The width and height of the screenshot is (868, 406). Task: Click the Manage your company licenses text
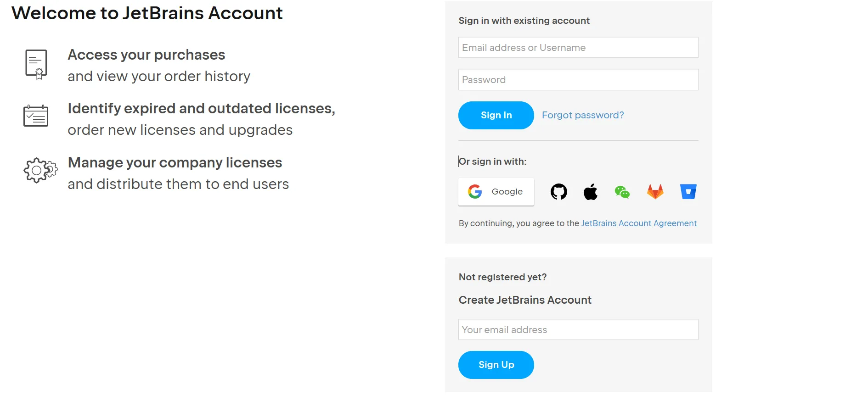click(x=175, y=163)
